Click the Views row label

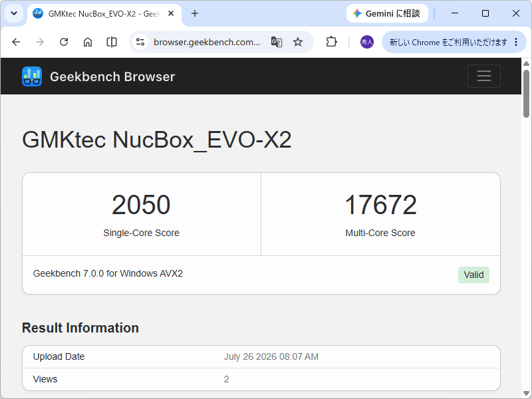click(x=45, y=379)
